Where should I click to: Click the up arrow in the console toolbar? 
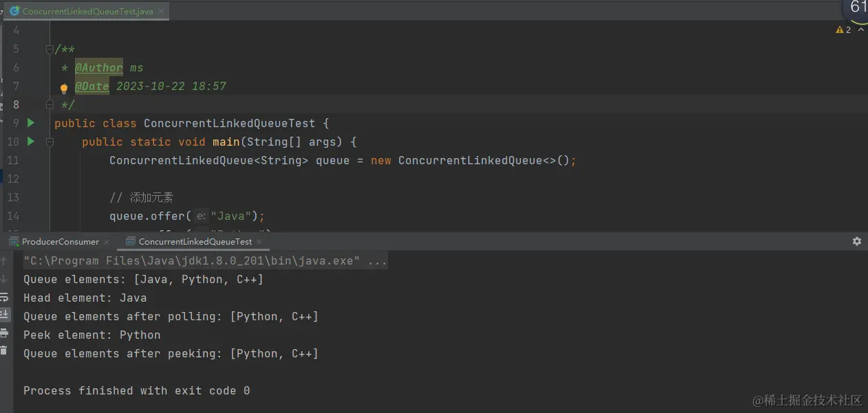4,261
